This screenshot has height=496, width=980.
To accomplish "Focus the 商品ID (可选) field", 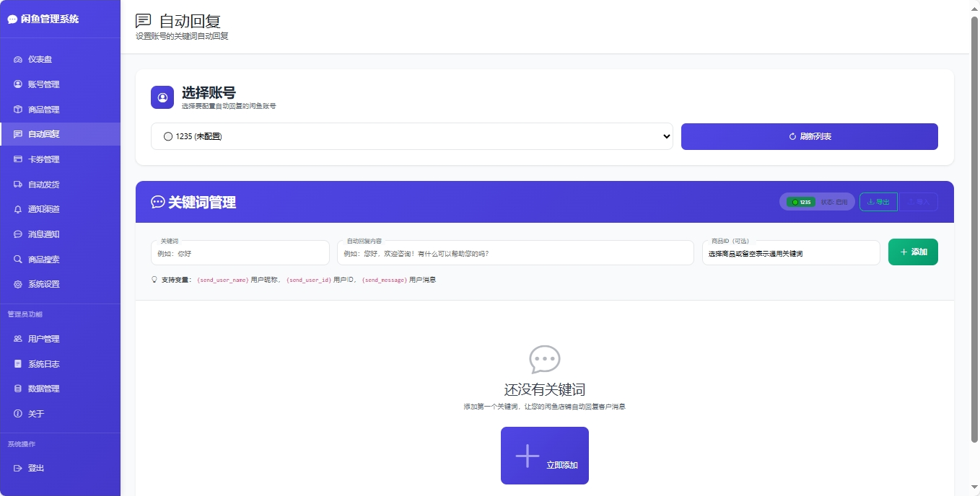I will coord(791,253).
